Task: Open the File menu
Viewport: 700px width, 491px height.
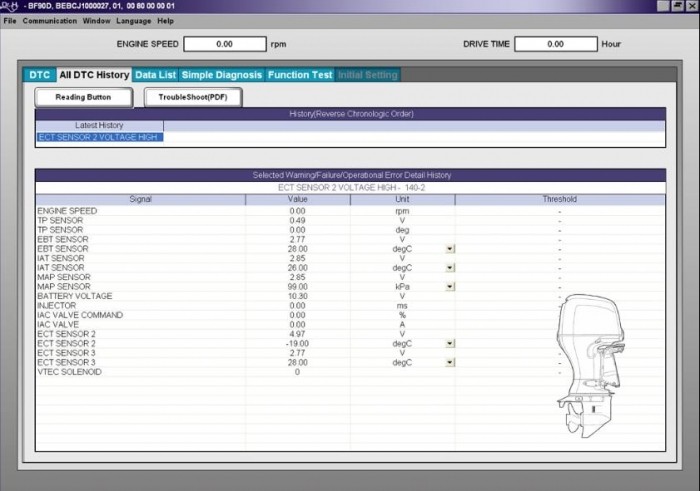Action: point(10,20)
